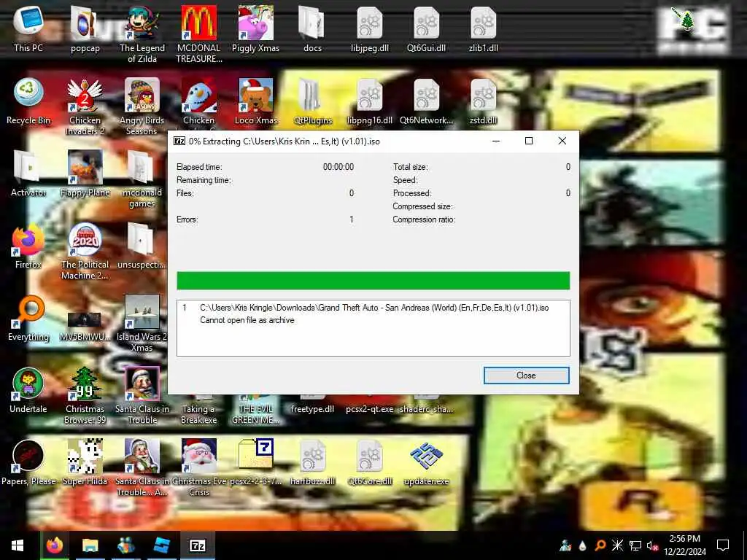Switch to the 7-Zip taskbar button

click(198, 545)
